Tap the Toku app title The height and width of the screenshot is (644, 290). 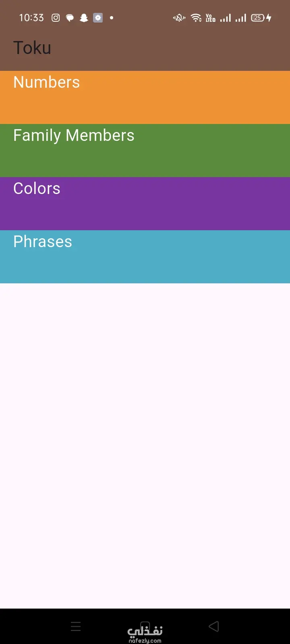tap(32, 48)
